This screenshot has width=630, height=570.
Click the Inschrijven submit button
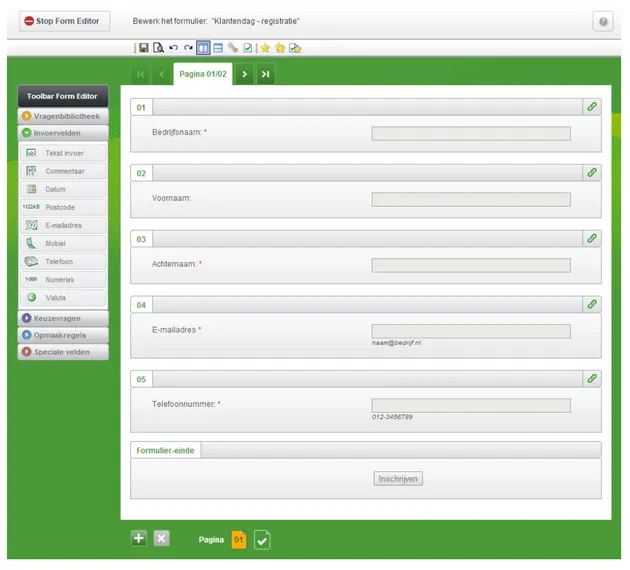click(x=398, y=479)
